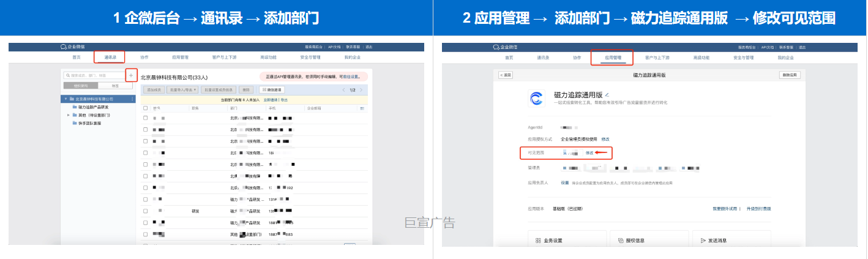This screenshot has width=868, height=259.
Task: Expand the 其他(待设置部门) tree node
Action: [69, 114]
